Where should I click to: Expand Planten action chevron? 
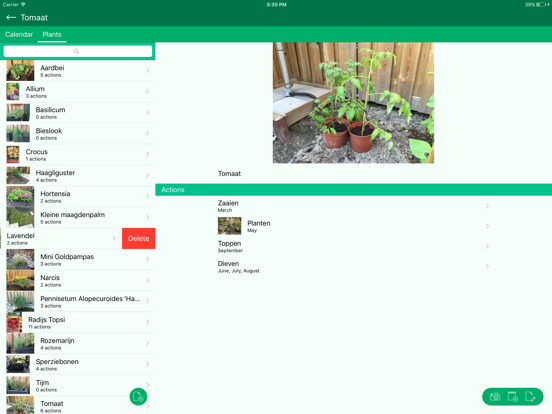point(487,226)
